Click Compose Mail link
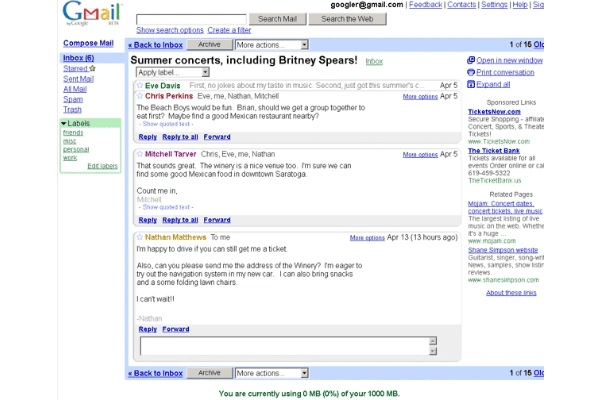Image resolution: width=600 pixels, height=400 pixels. [88, 43]
